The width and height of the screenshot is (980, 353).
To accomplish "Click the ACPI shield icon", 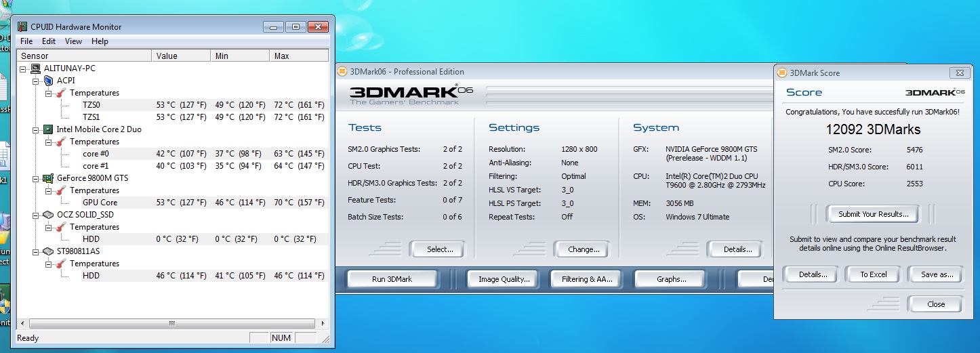I will 48,81.
